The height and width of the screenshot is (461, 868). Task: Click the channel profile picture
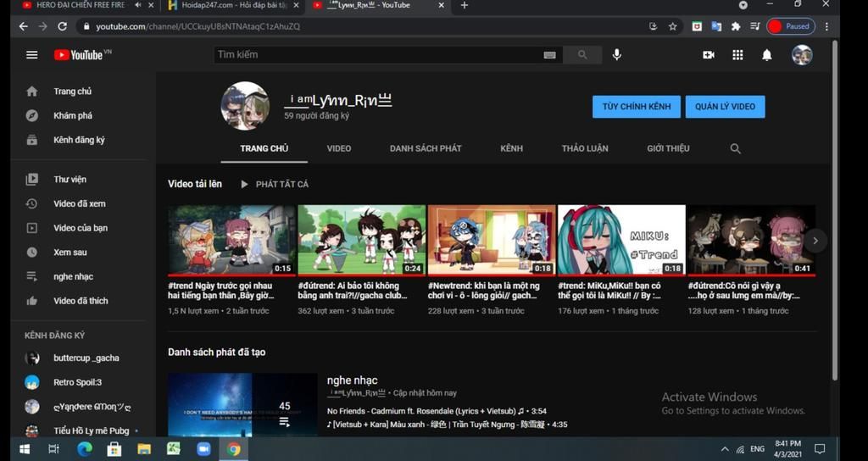coord(245,106)
